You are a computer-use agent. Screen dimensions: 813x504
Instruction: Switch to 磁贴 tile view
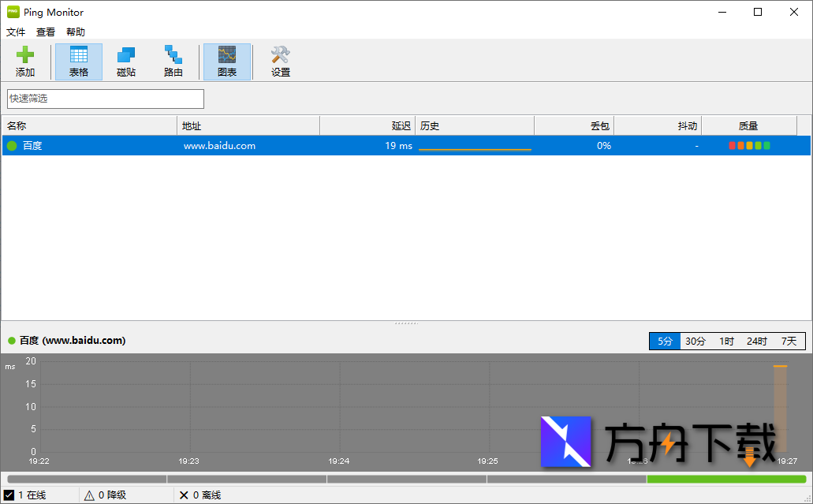(x=125, y=61)
